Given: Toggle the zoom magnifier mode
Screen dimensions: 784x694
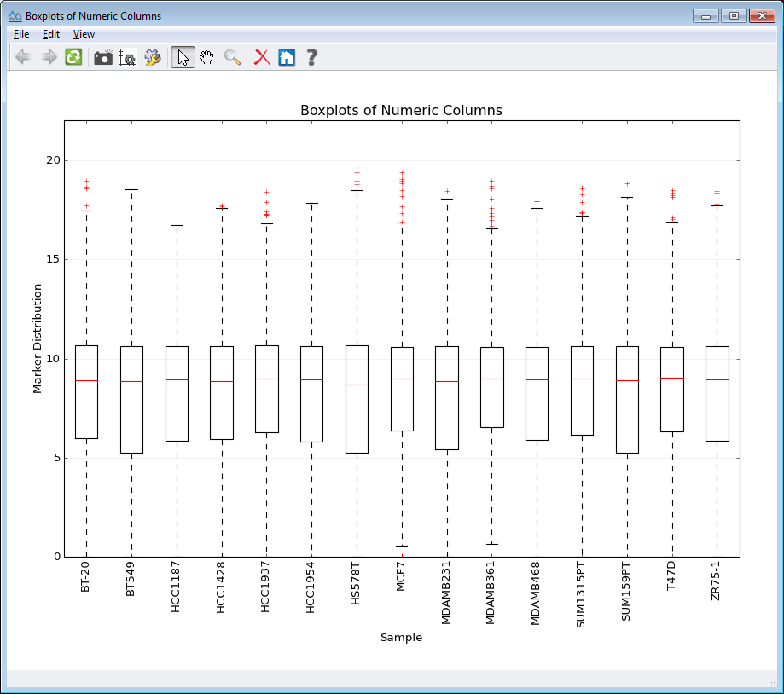Looking at the screenshot, I should click(x=231, y=57).
